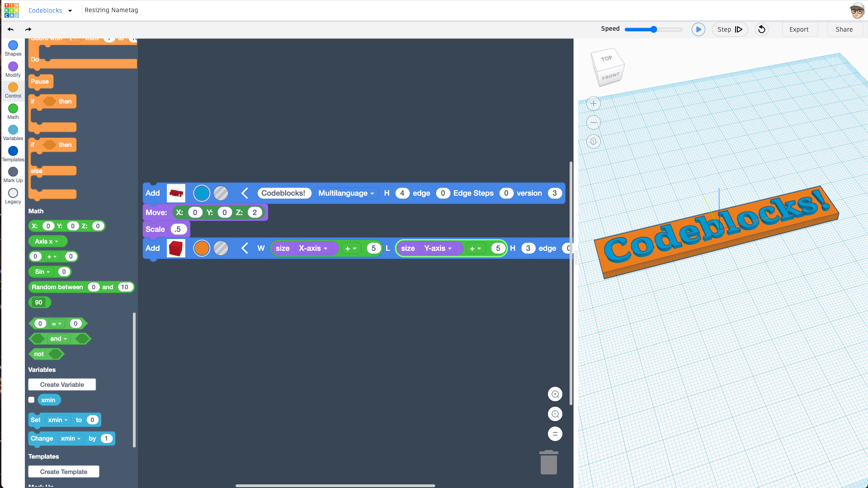Viewport: 868px width, 488px height.
Task: Change the blue color swatch on the Add block
Action: (x=202, y=193)
